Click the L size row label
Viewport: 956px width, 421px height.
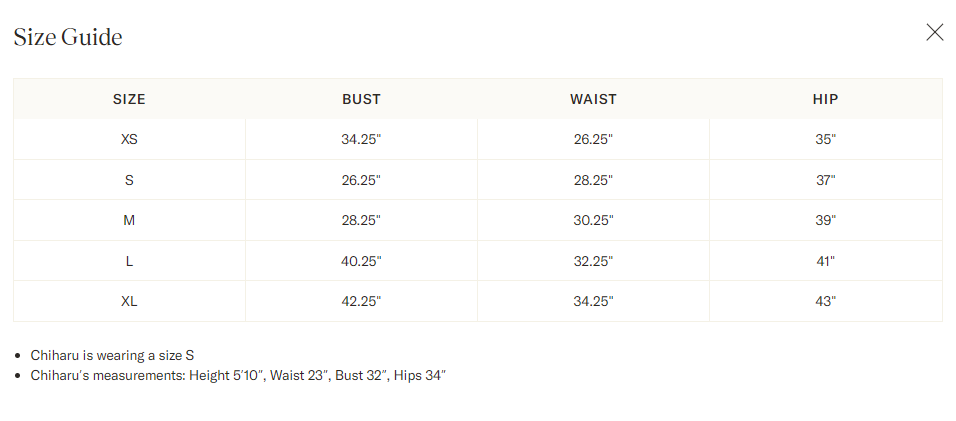[x=129, y=261]
